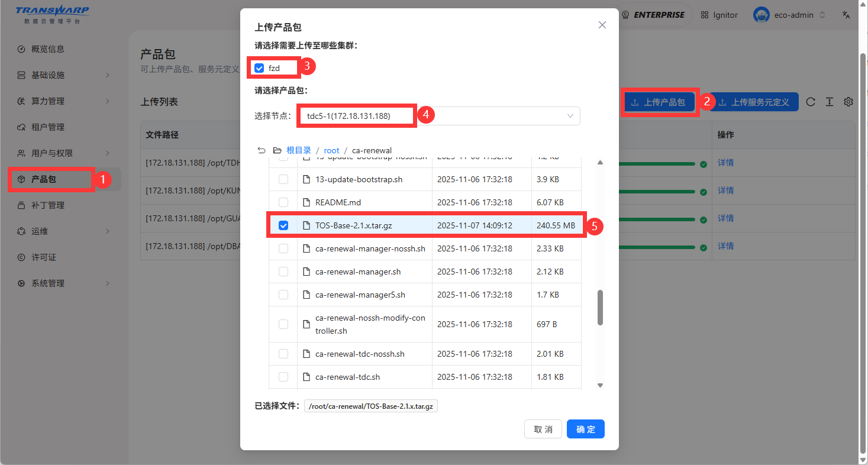Click the language translation icon

(846, 15)
